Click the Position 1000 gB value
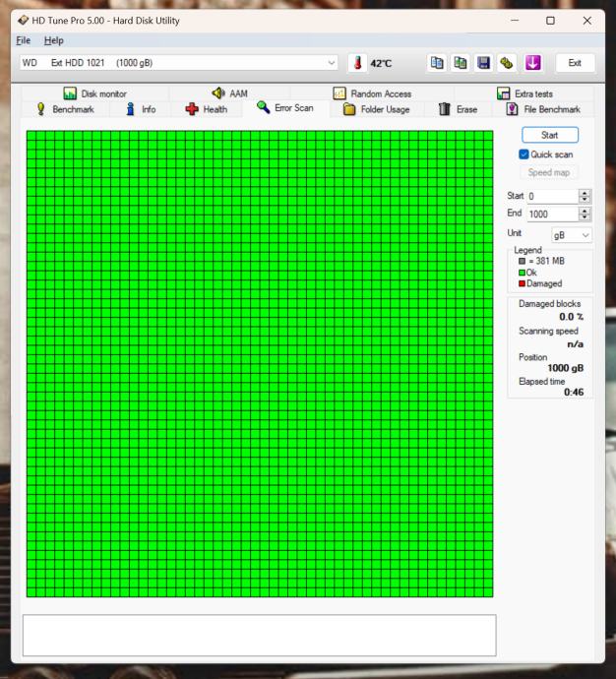 point(566,368)
